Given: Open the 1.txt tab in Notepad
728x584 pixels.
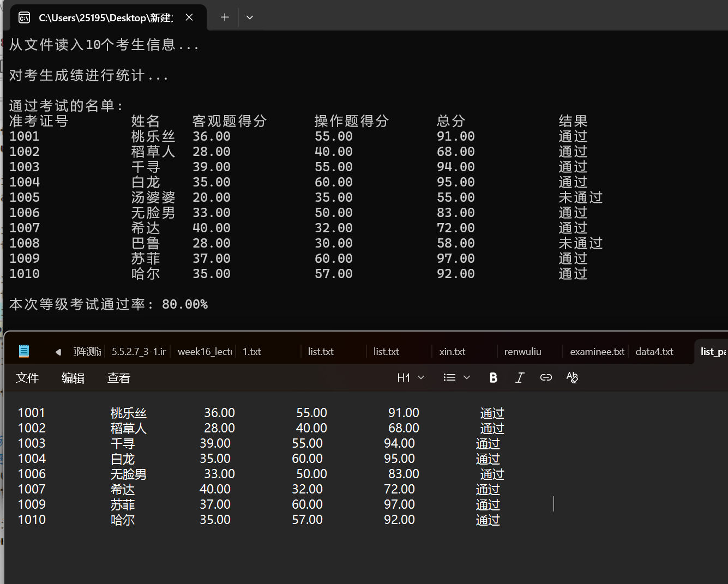Looking at the screenshot, I should tap(252, 352).
